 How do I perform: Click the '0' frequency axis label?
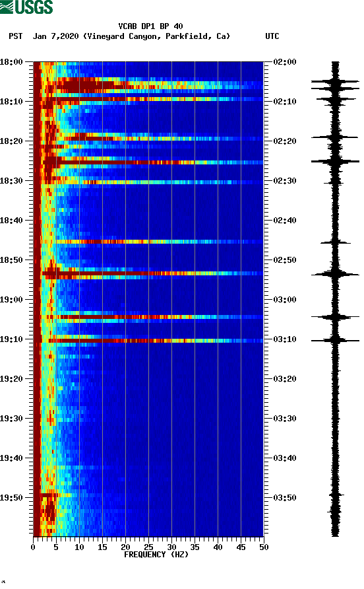33,547
